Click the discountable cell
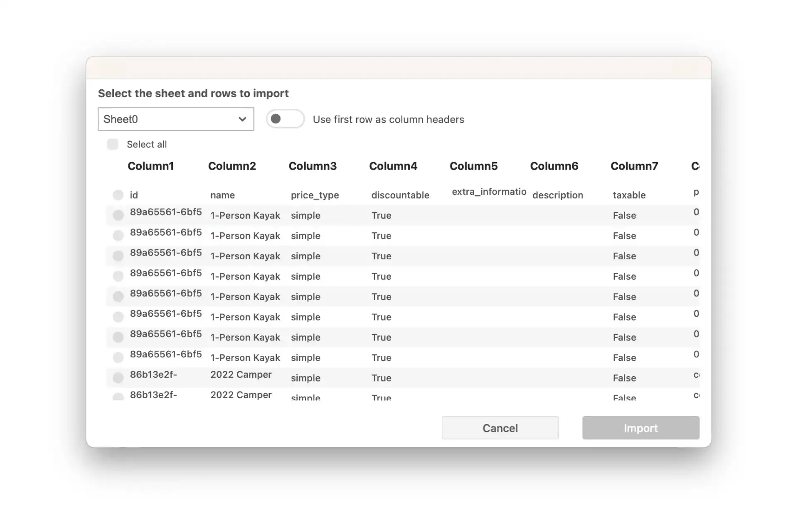The height and width of the screenshot is (532, 798). pos(400,195)
